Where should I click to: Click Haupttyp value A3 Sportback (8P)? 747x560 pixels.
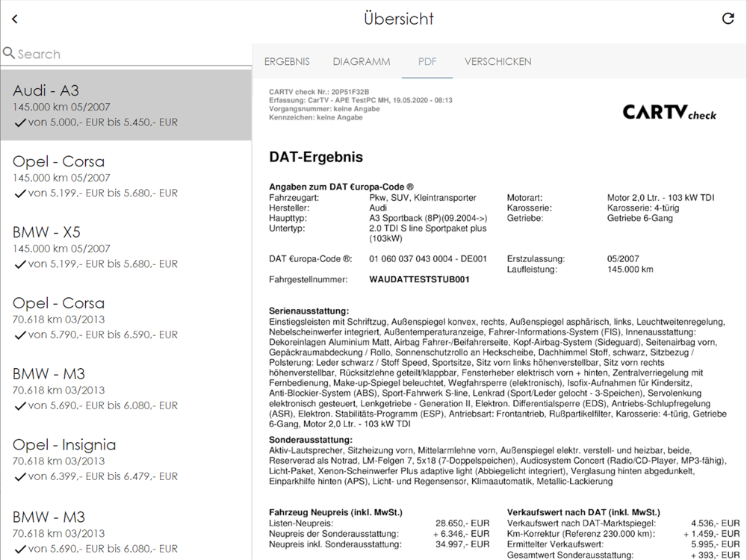tap(428, 218)
